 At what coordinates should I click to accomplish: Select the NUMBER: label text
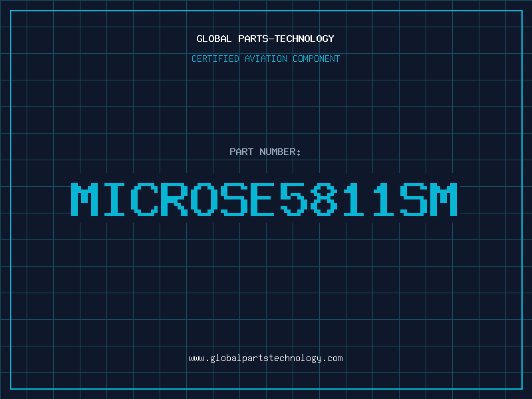click(x=280, y=152)
